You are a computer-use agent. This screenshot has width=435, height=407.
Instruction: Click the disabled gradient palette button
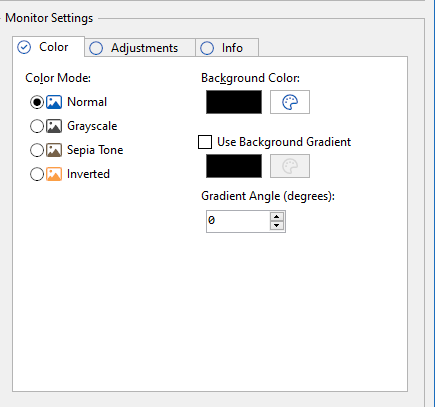click(x=290, y=166)
